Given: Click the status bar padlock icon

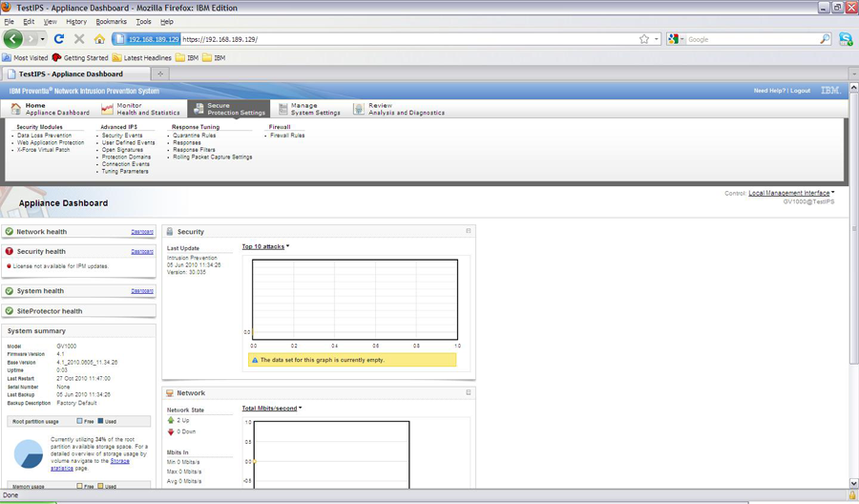Looking at the screenshot, I should (x=852, y=495).
